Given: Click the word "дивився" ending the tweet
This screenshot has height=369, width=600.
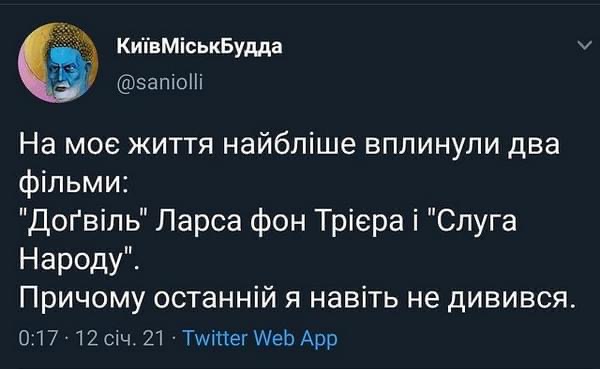Looking at the screenshot, I should pos(508,298).
